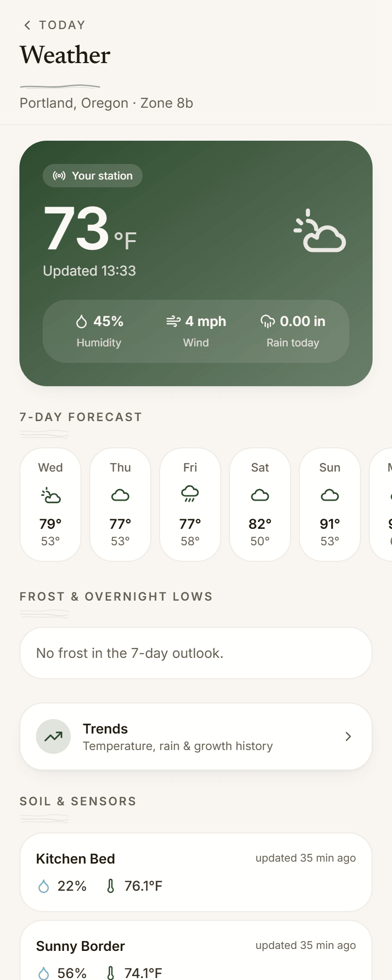Select Friday rainy forecast card
This screenshot has width=392, height=980.
(x=190, y=505)
